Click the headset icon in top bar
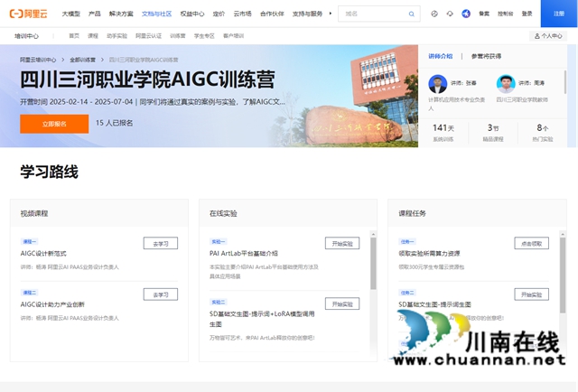 (450, 14)
